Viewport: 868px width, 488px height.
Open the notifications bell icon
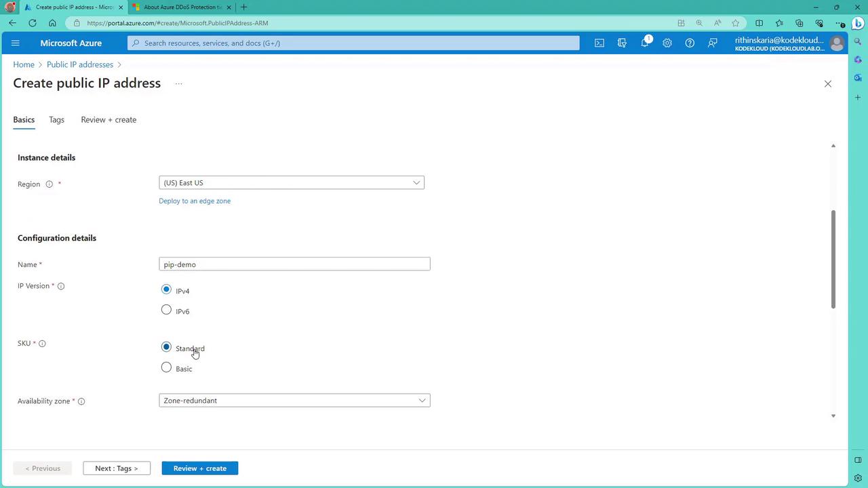pyautogui.click(x=645, y=43)
